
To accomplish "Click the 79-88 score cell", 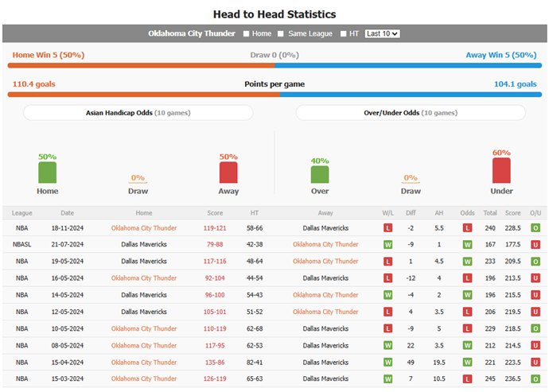I will point(215,245).
